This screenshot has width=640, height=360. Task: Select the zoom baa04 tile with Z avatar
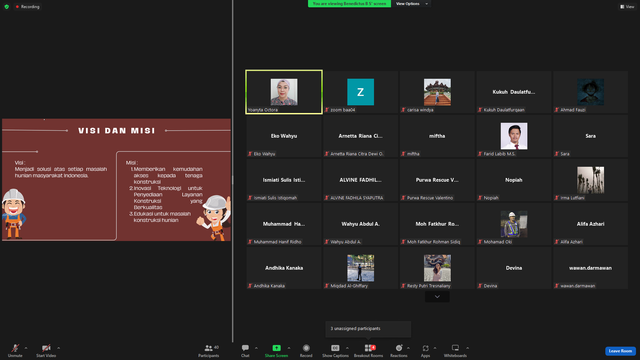point(360,92)
